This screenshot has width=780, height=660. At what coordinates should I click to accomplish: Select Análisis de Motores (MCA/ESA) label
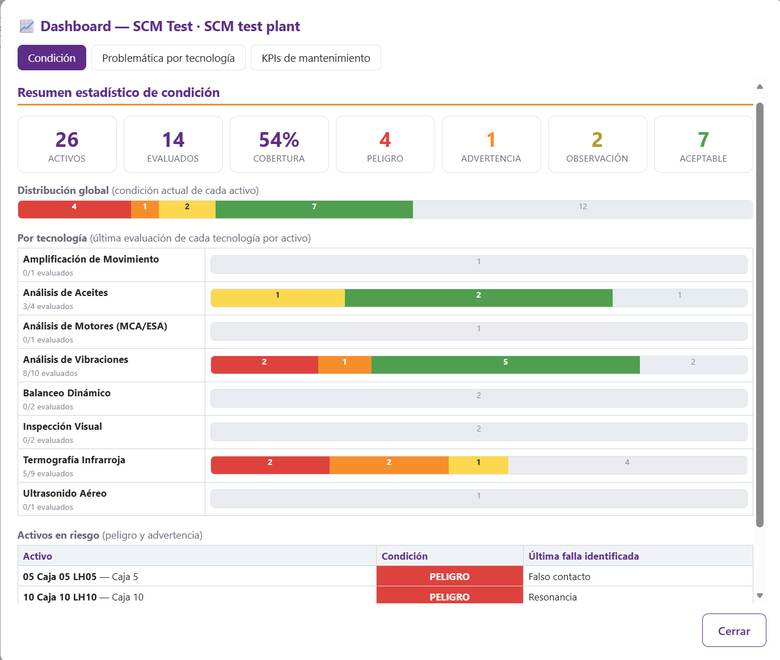click(x=95, y=326)
